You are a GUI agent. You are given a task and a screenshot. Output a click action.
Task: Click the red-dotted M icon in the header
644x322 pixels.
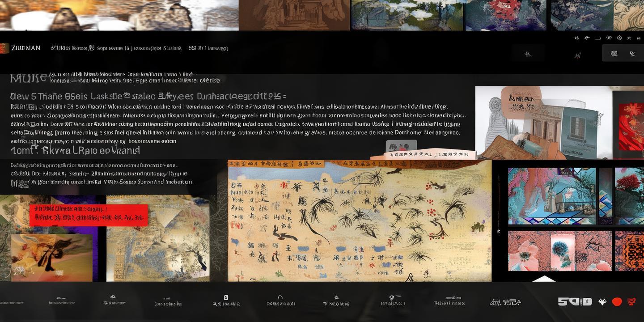(577, 55)
